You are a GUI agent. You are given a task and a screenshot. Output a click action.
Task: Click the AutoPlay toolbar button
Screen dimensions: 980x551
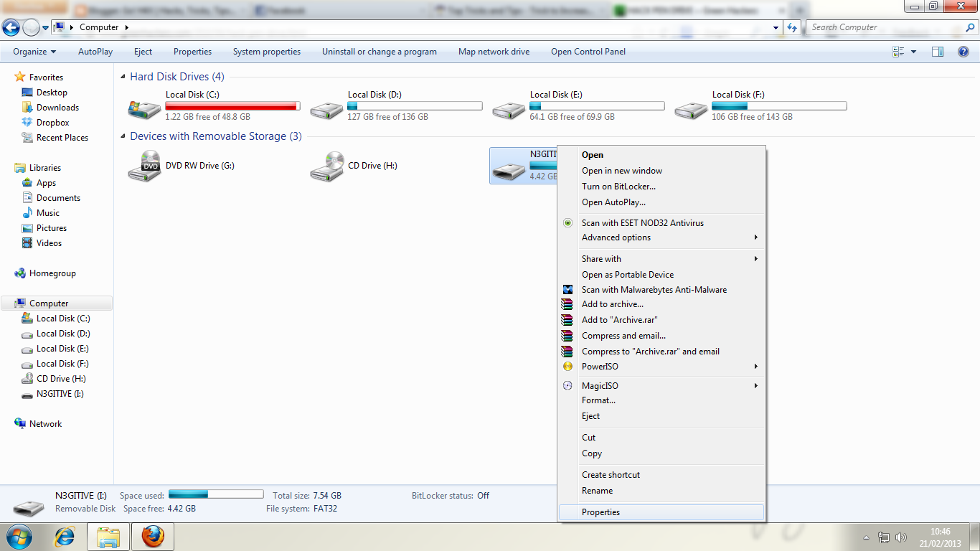(x=95, y=52)
